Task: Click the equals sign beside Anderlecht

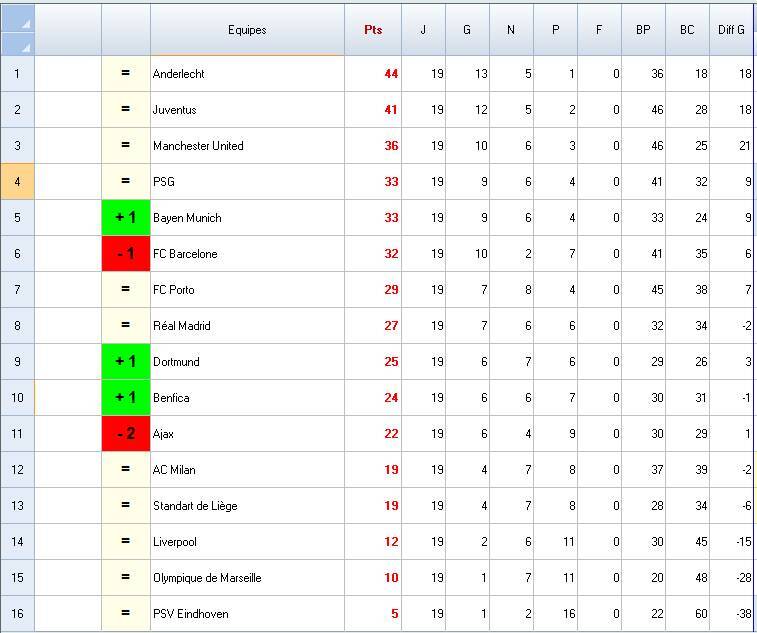Action: point(126,74)
